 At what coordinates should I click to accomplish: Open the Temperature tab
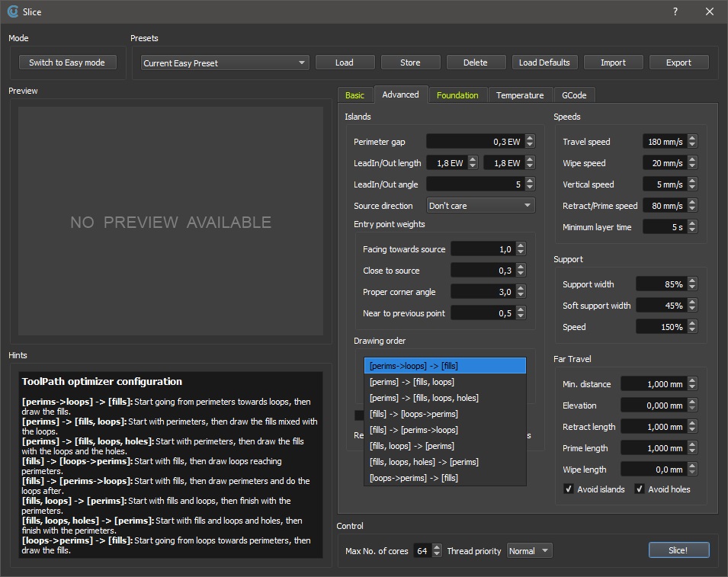[x=520, y=95]
